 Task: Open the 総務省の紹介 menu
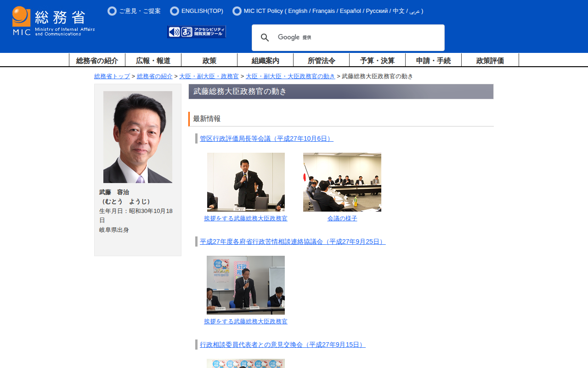pyautogui.click(x=97, y=60)
